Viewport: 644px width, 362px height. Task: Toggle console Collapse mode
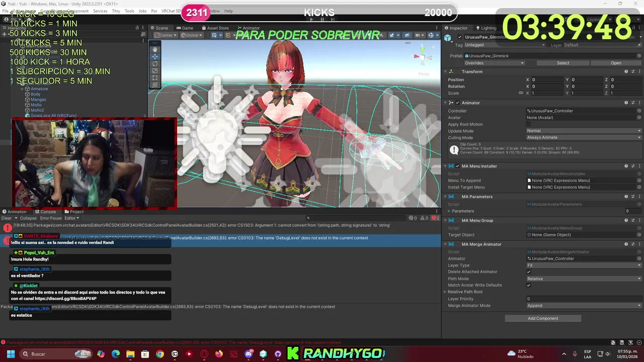coord(28,218)
